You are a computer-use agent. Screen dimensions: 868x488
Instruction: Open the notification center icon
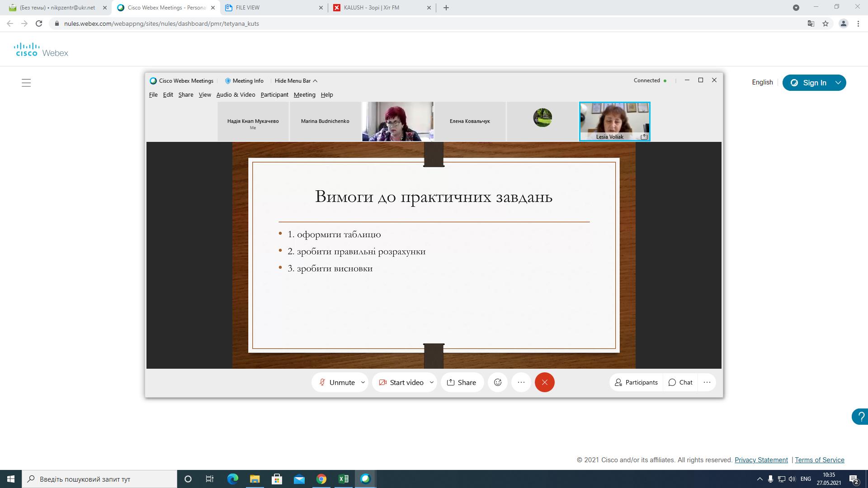[x=854, y=479]
